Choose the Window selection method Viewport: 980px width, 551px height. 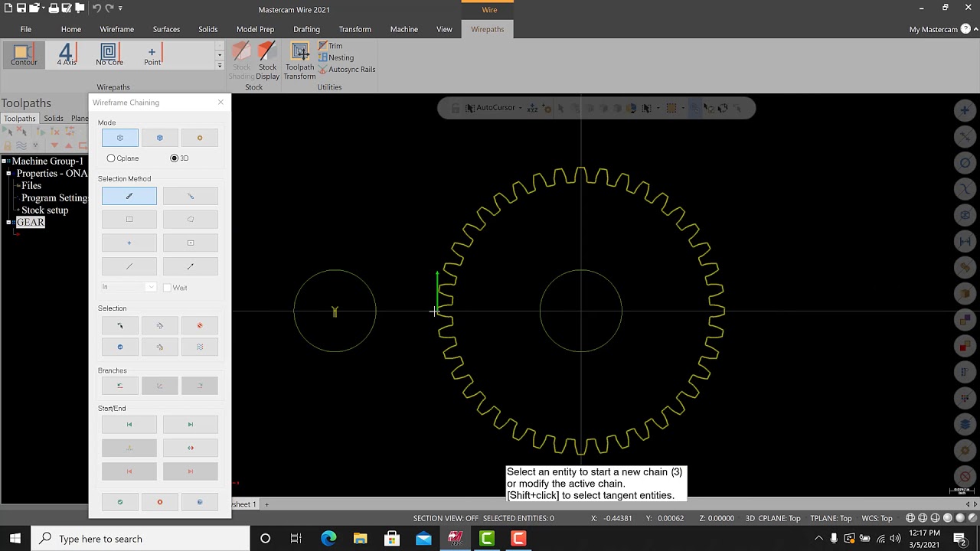pyautogui.click(x=129, y=220)
